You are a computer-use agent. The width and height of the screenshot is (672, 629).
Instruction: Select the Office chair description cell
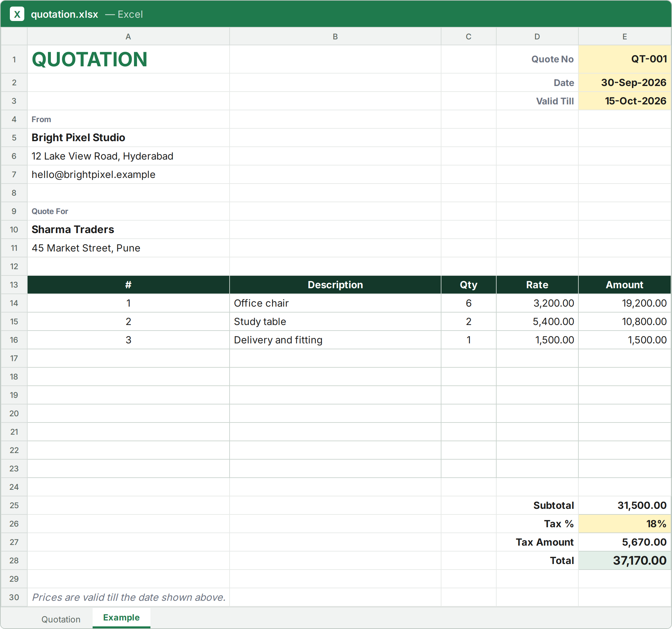[335, 303]
